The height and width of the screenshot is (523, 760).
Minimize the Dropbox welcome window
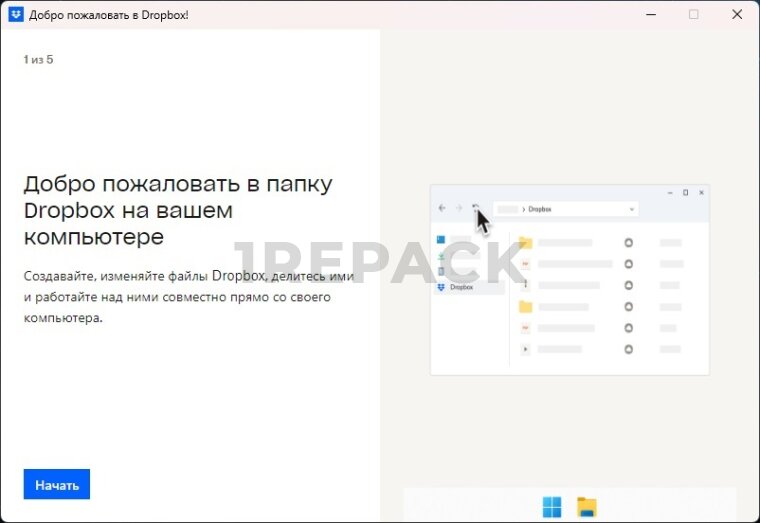pyautogui.click(x=651, y=15)
